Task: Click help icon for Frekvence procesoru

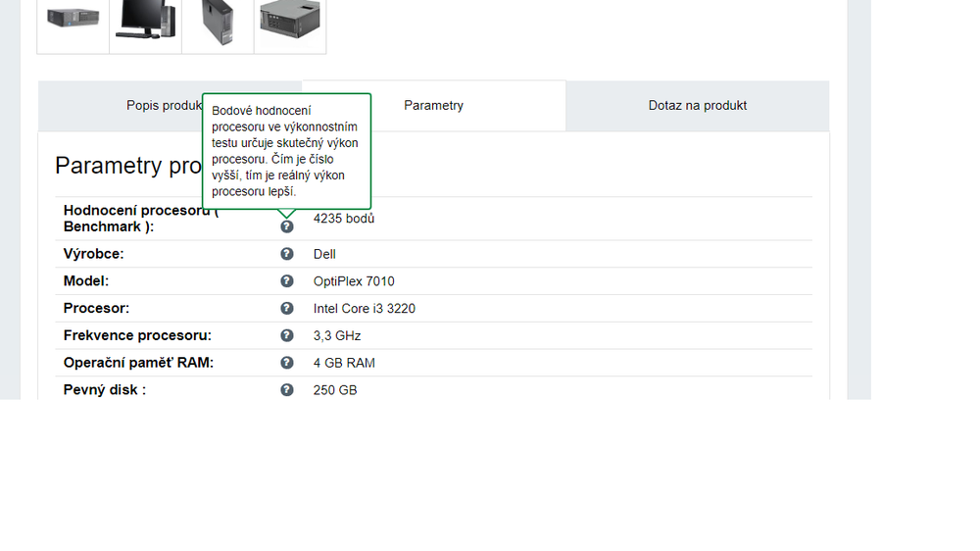Action: (287, 335)
